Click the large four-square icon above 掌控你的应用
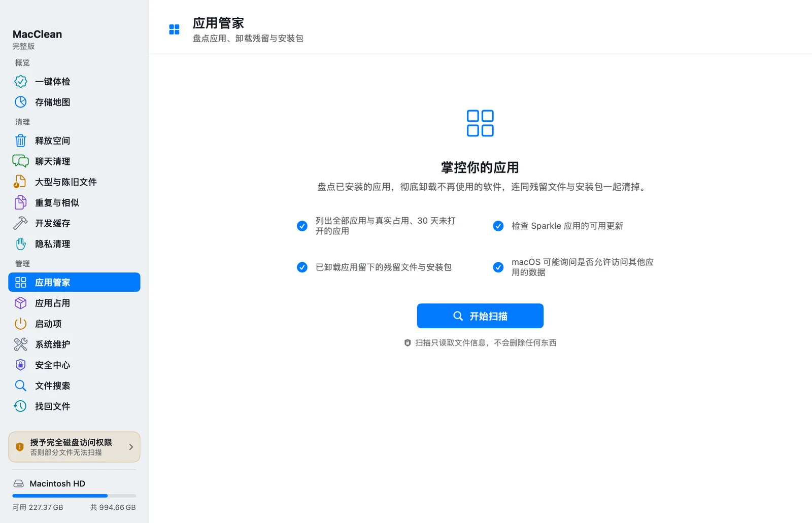Viewport: 812px width, 523px height. [480, 123]
